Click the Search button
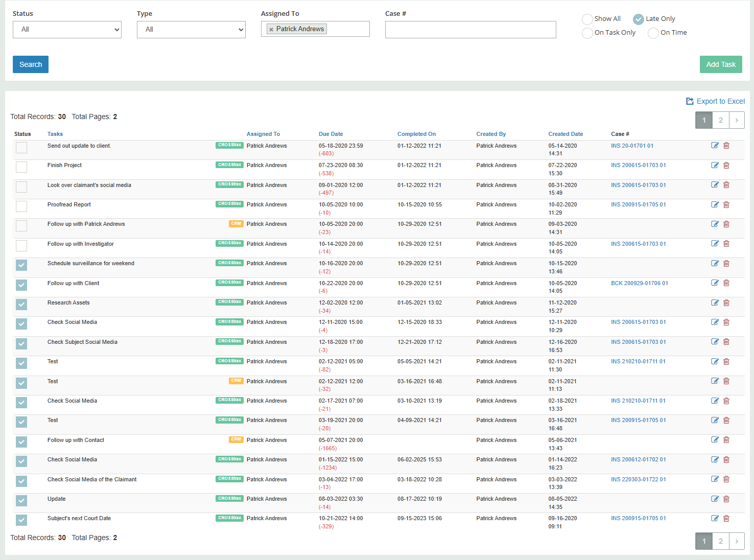 coord(31,64)
